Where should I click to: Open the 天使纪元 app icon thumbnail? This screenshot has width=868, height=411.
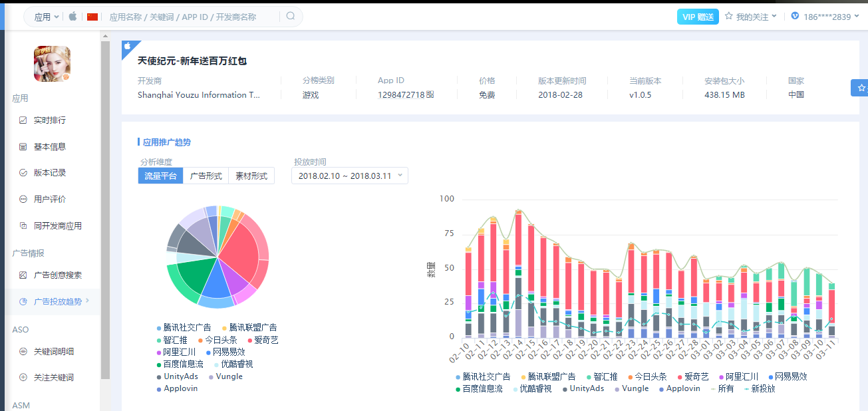pos(53,63)
